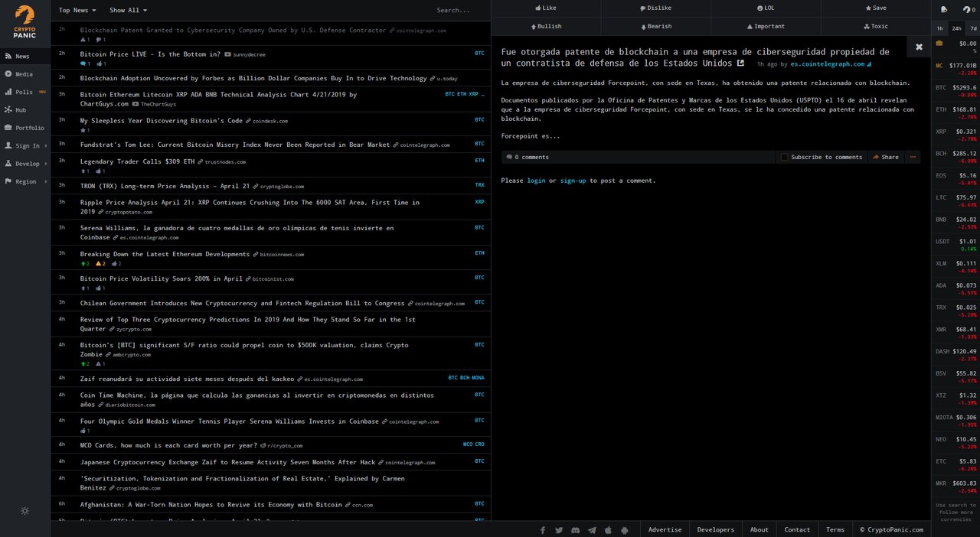The width and height of the screenshot is (980, 537).
Task: Vote Like on the article
Action: tap(545, 8)
